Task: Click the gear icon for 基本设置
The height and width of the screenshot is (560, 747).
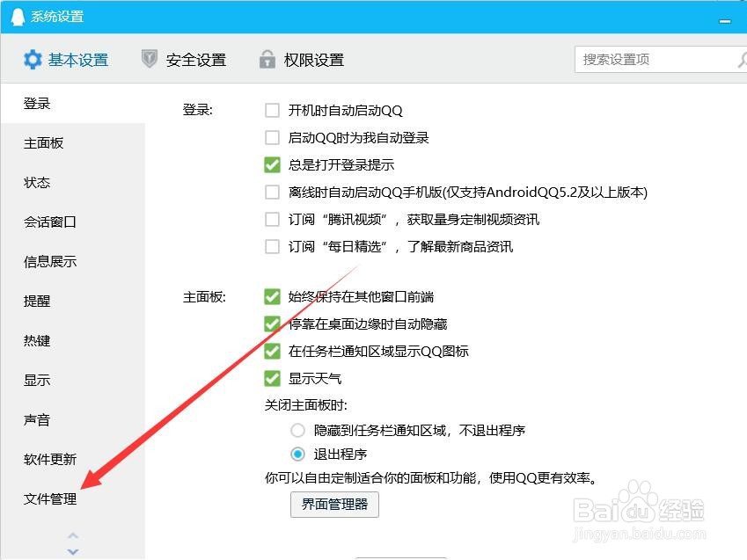Action: point(33,60)
